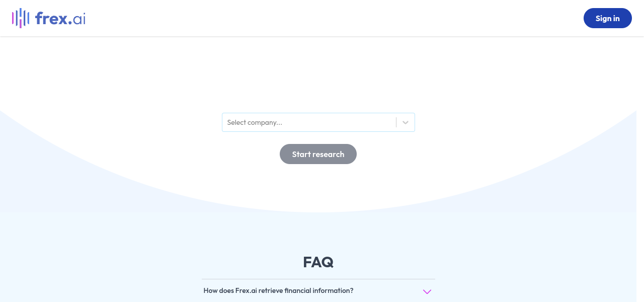Select the blue Sign in pill's label
Screen dimensions: 644x302
point(607,18)
